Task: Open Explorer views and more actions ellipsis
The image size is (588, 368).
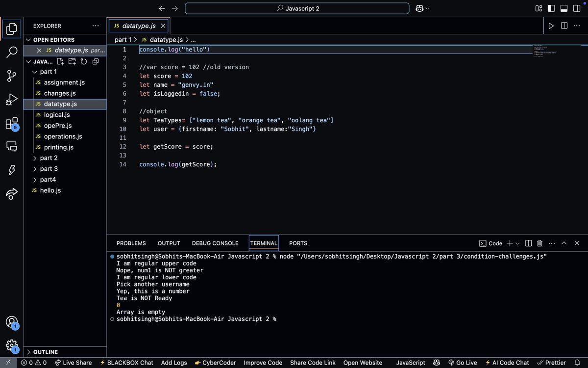Action: 96,26
